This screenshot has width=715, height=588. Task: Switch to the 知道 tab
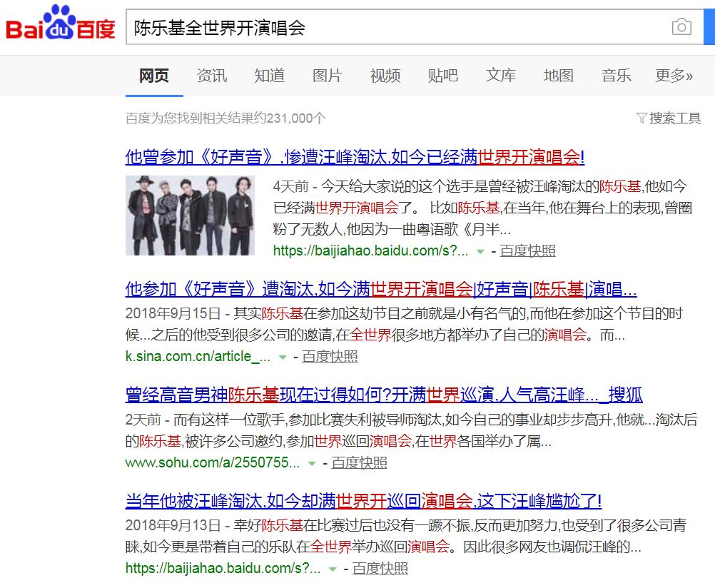(269, 75)
